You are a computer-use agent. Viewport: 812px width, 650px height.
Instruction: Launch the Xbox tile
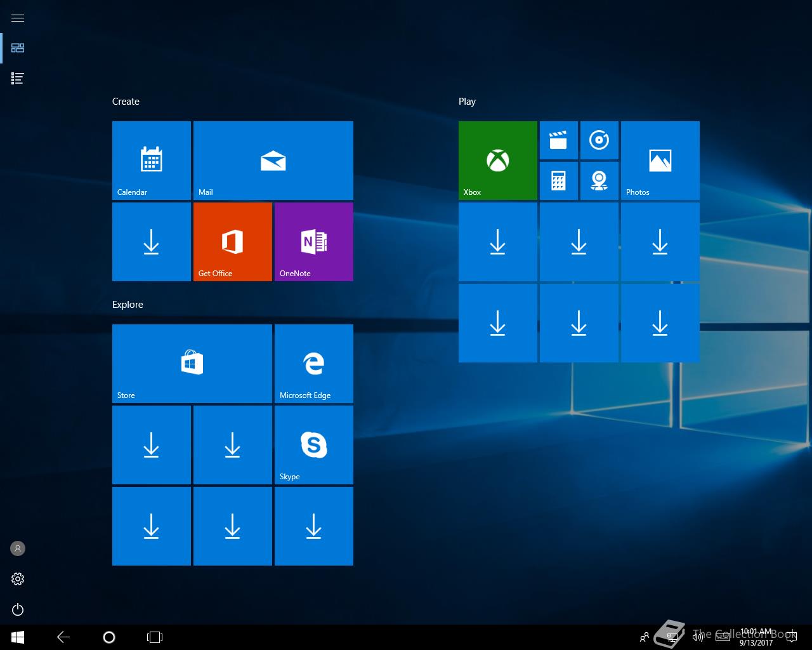pyautogui.click(x=498, y=161)
